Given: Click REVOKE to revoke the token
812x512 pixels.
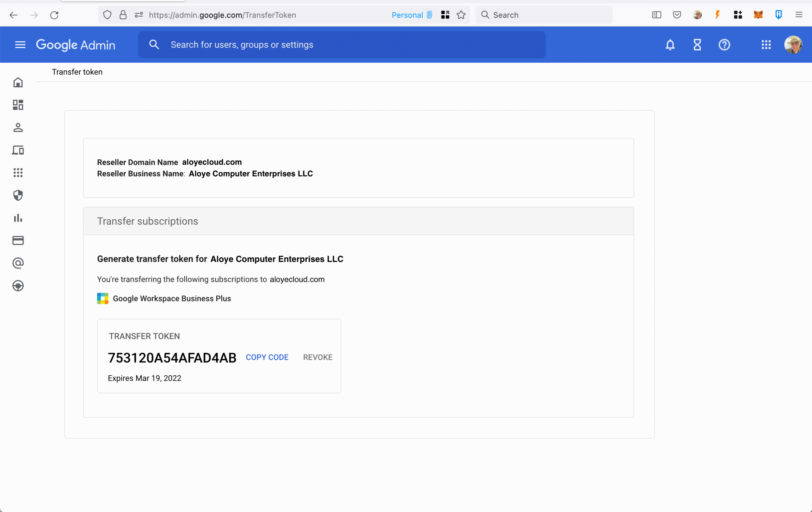Looking at the screenshot, I should click(317, 357).
